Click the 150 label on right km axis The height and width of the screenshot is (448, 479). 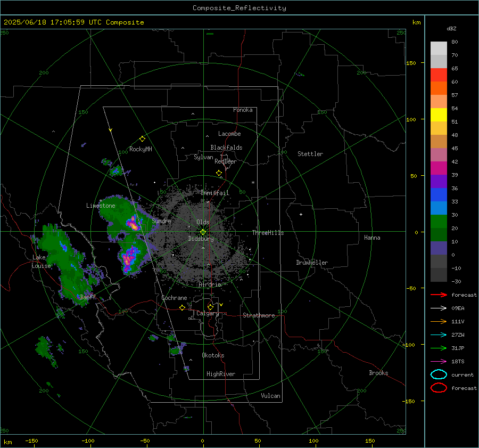pos(411,63)
